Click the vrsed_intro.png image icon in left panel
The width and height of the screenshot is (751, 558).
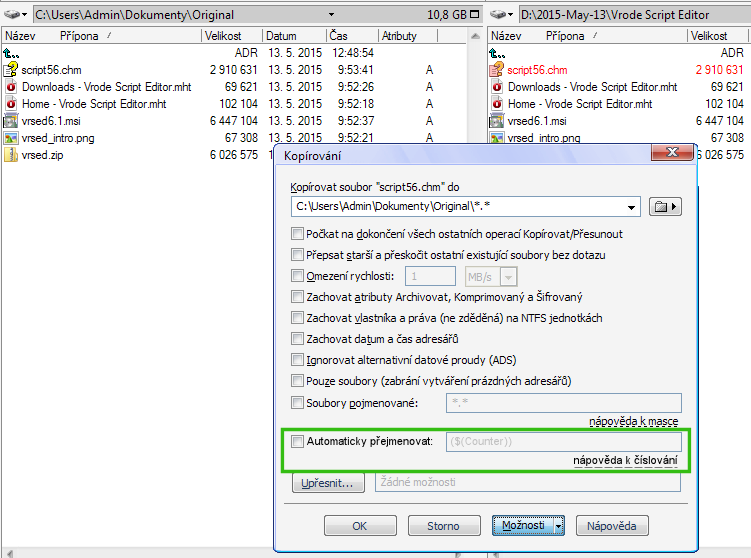point(11,138)
